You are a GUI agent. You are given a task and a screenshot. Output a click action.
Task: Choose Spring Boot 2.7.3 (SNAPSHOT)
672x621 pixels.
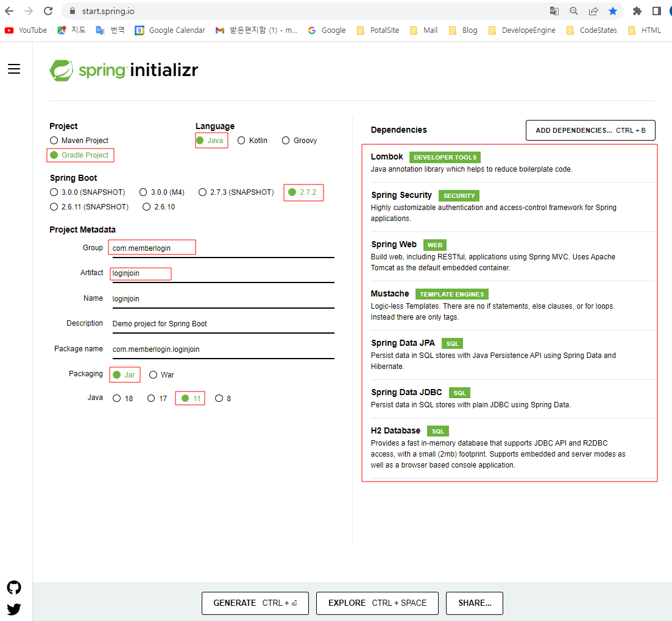coord(236,192)
